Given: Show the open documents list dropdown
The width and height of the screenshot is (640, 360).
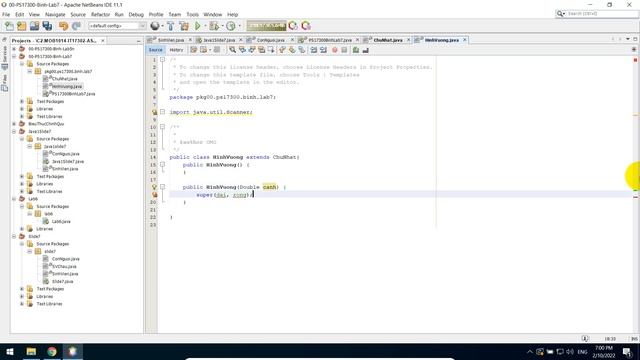Looking at the screenshot, I should 628,40.
